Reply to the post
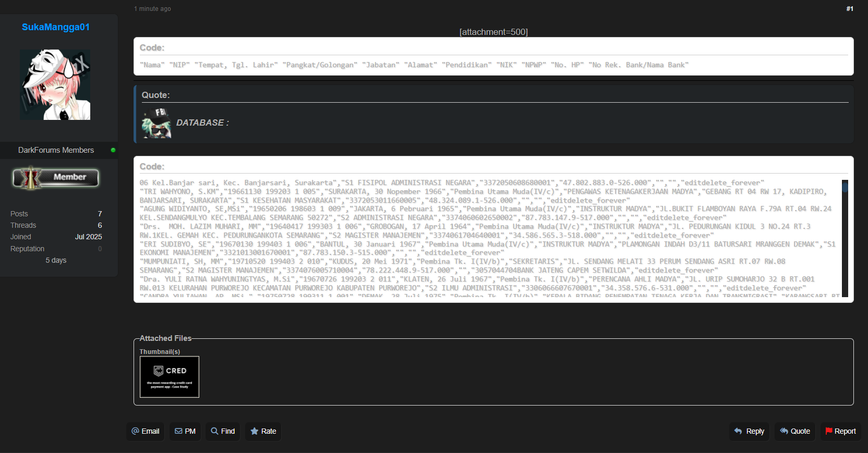Viewport: 868px width, 453px height. pos(749,431)
